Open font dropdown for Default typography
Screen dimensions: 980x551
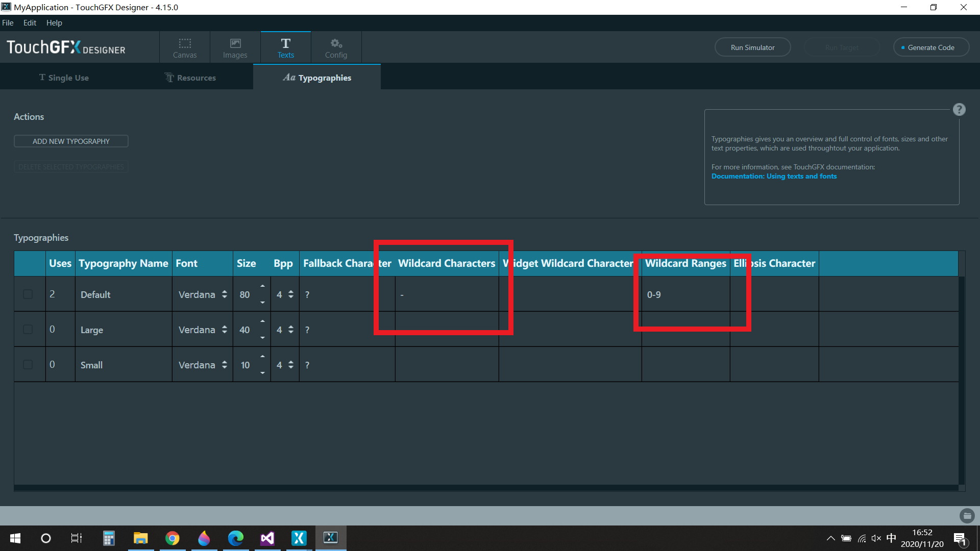pyautogui.click(x=224, y=294)
